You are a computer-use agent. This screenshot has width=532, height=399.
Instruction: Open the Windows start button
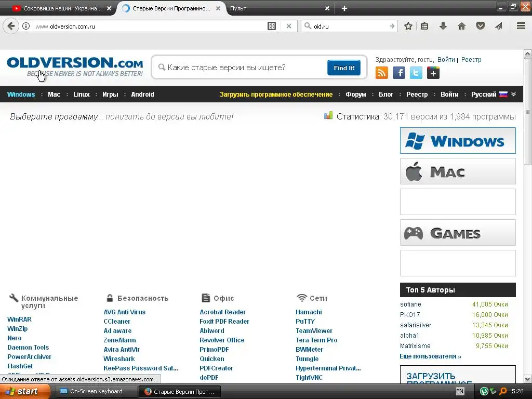[24, 391]
